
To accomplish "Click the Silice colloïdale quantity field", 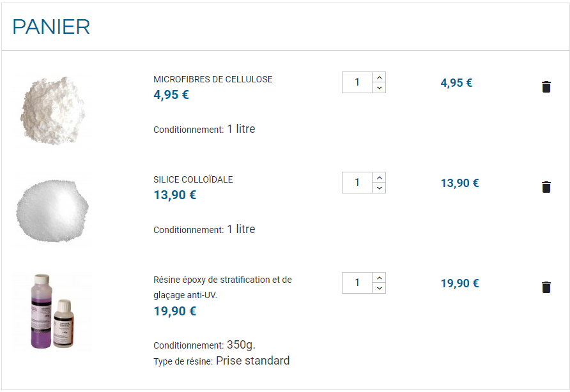I will tap(357, 183).
